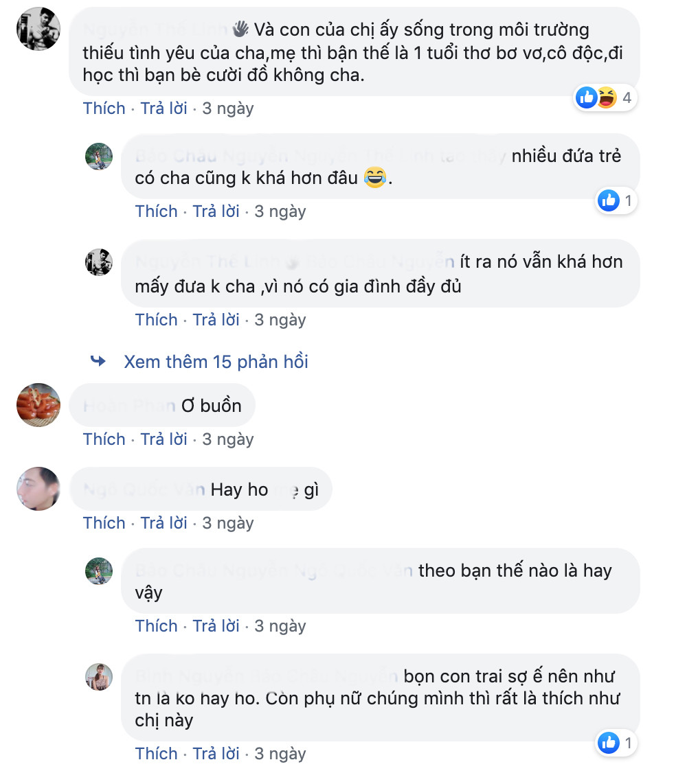Click the 3 ngày timestamp under Ơ buồn
The height and width of the screenshot is (784, 687).
227,439
